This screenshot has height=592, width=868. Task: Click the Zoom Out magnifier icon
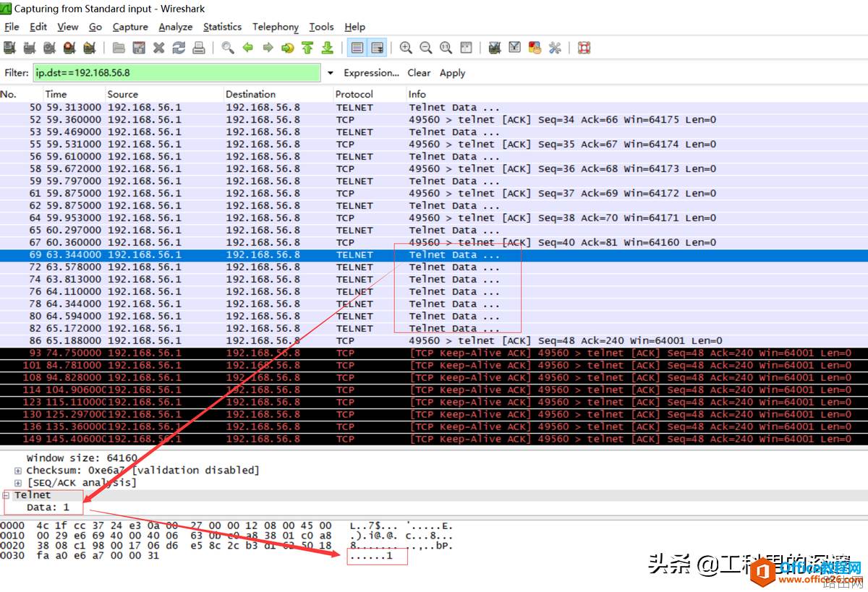coord(426,48)
